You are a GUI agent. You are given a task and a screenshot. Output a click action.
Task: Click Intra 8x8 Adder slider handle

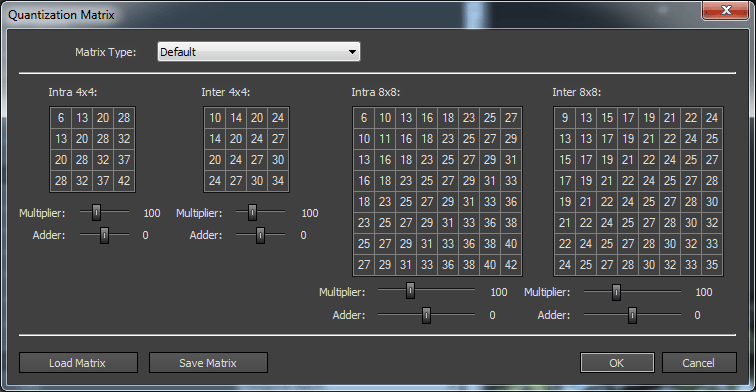426,315
